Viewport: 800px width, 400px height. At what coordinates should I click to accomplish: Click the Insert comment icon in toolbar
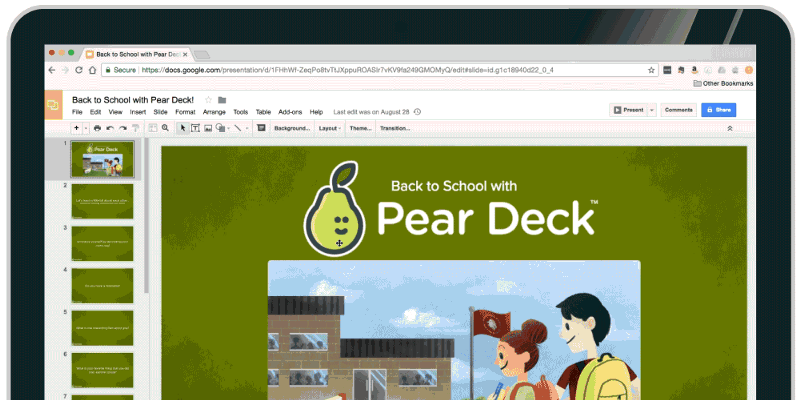(x=261, y=128)
